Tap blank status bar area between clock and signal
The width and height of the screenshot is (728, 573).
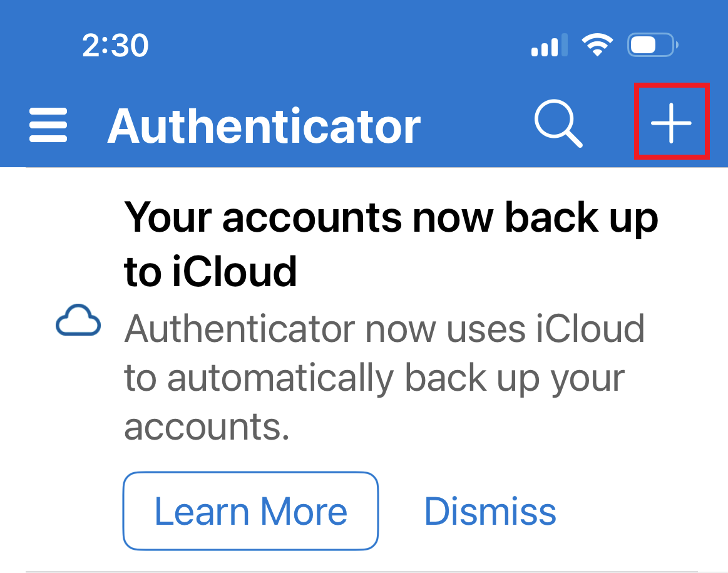click(338, 46)
